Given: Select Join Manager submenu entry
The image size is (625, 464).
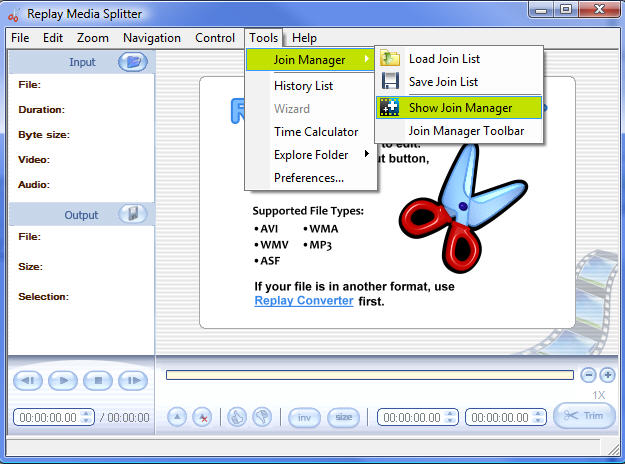Looking at the screenshot, I should point(311,60).
